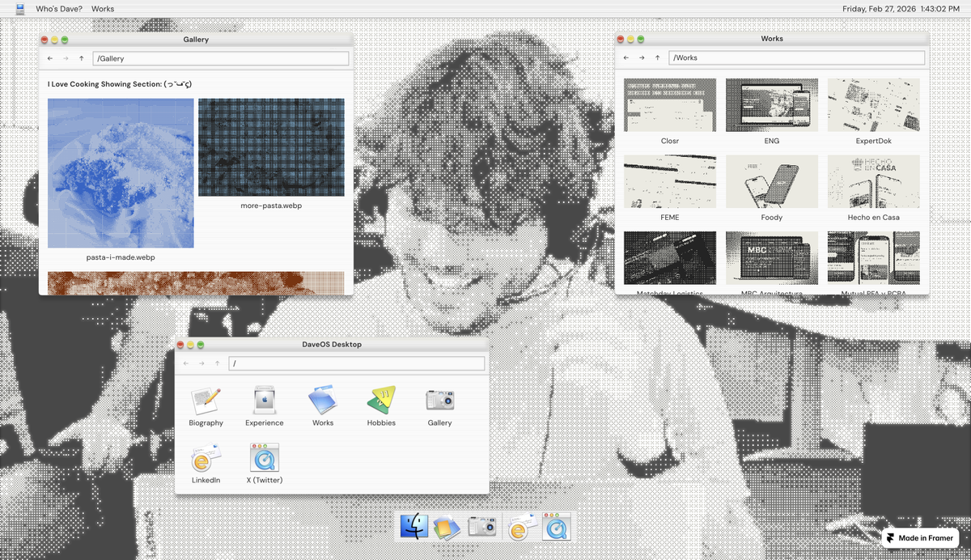971x560 pixels.
Task: Click the computer icon in the menu bar
Action: click(x=20, y=9)
